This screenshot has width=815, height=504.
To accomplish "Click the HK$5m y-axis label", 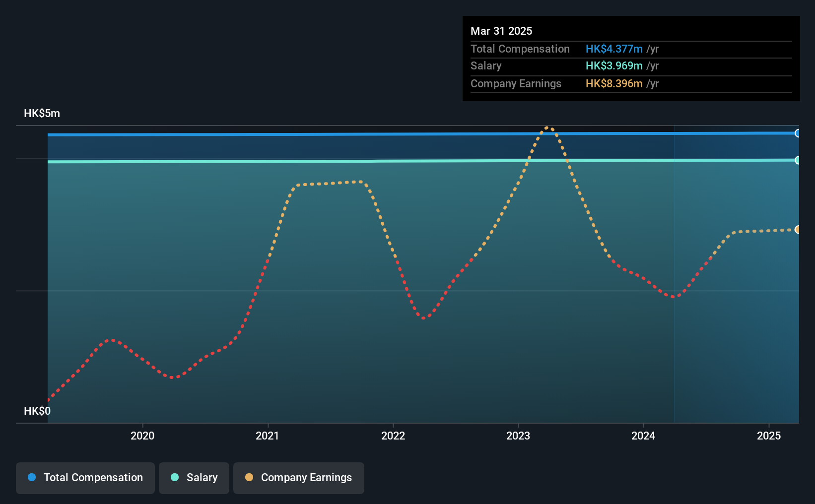I will (x=42, y=113).
